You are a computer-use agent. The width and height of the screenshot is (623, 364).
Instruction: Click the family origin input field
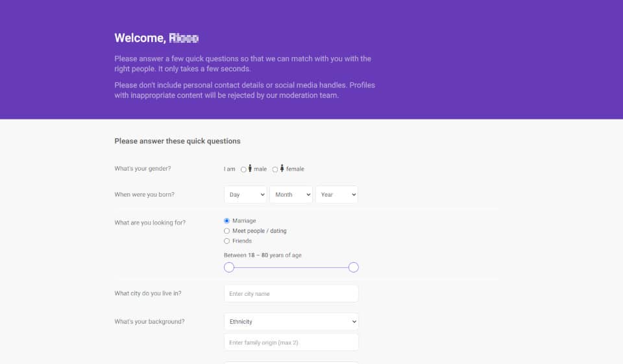pos(291,342)
